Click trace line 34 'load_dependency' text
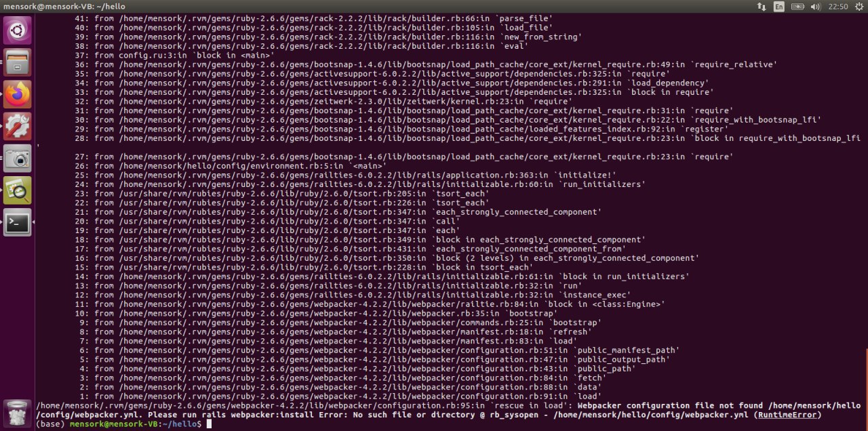The image size is (868, 431). coord(669,83)
